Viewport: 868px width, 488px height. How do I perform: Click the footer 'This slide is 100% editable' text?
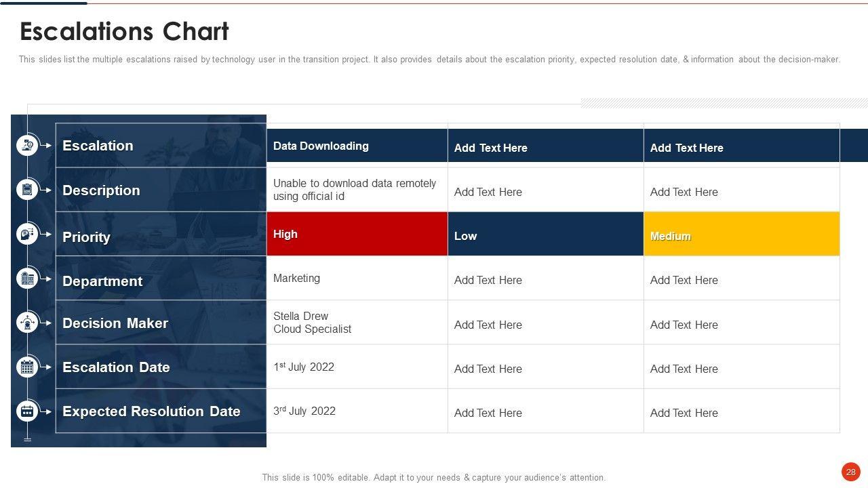coord(434,478)
